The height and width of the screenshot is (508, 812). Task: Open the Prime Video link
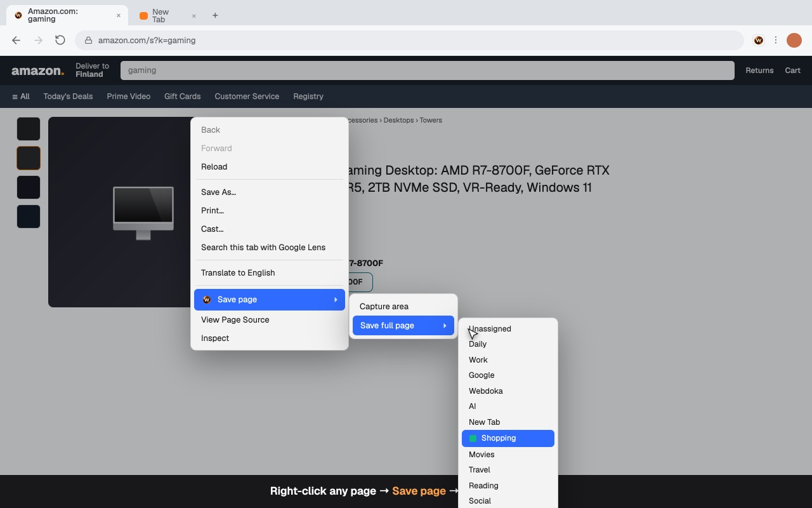pyautogui.click(x=129, y=97)
